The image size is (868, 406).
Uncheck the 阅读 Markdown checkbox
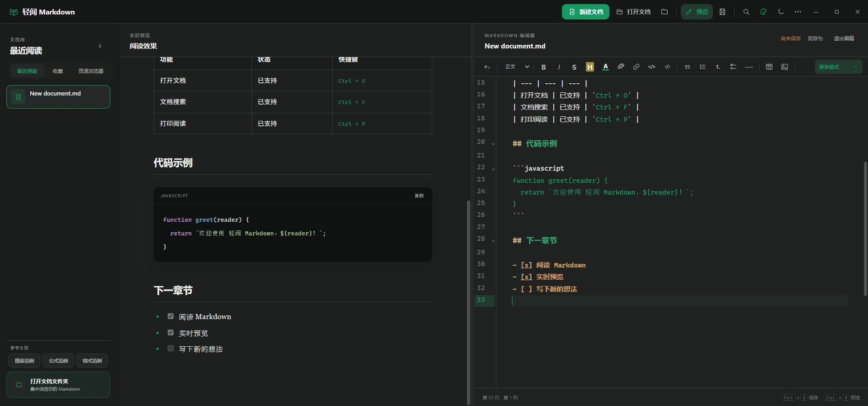(170, 316)
